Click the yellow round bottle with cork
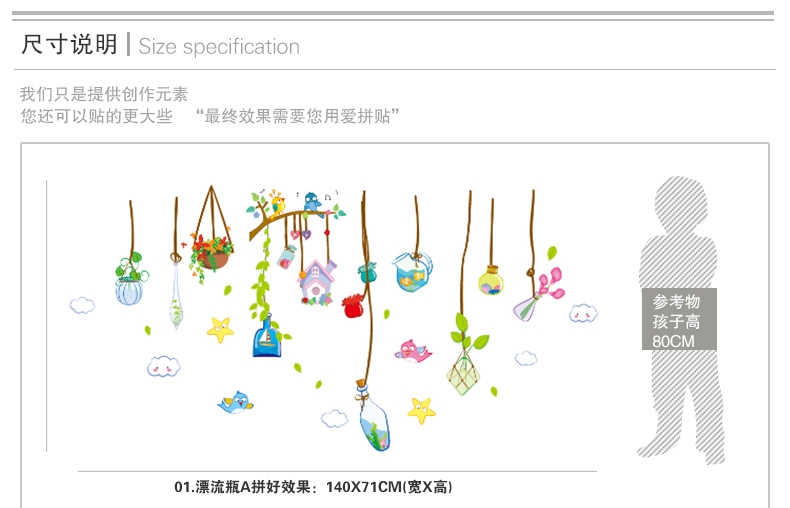The height and width of the screenshot is (508, 790). coord(491,280)
